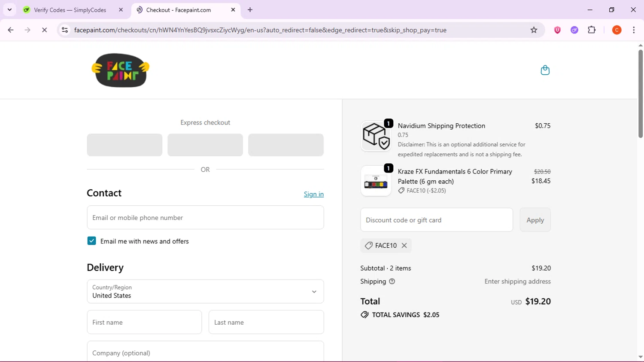This screenshot has height=362, width=644.
Task: Click the 'Subtotal · 2 items' label
Action: click(386, 268)
